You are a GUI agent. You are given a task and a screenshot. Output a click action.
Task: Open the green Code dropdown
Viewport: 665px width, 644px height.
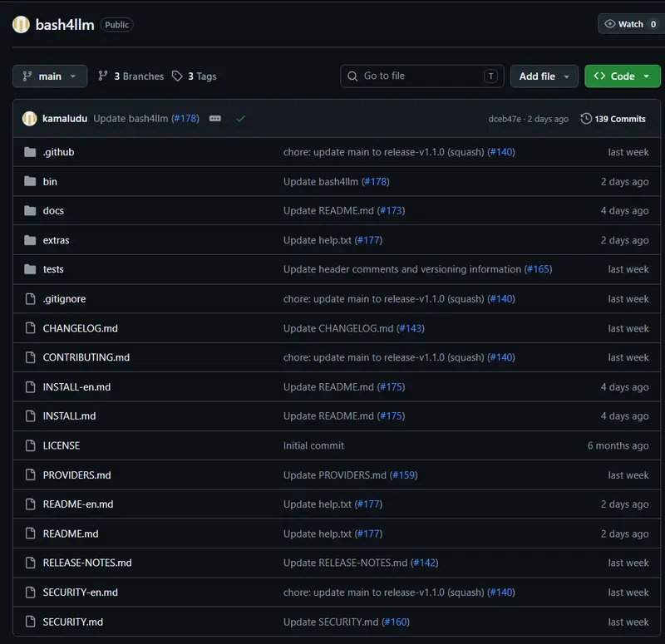[622, 76]
